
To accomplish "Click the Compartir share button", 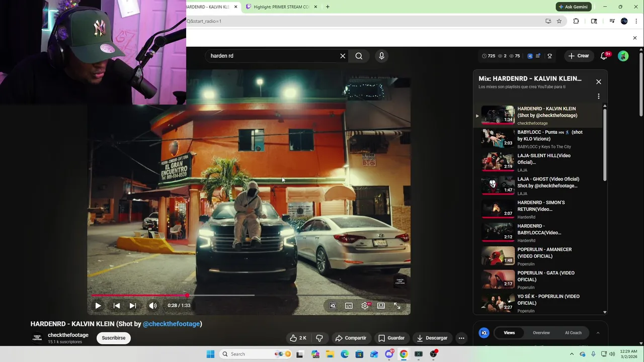I will click(x=351, y=338).
